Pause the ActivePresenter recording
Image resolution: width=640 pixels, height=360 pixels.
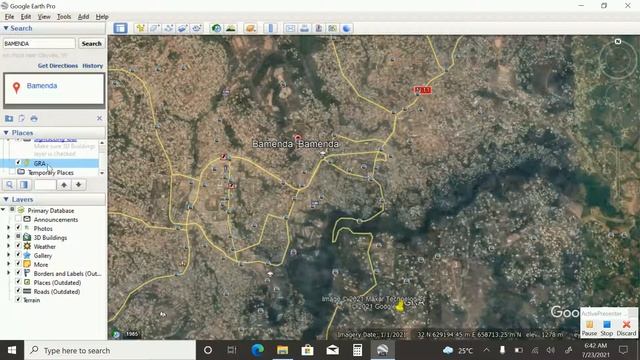[589, 328]
